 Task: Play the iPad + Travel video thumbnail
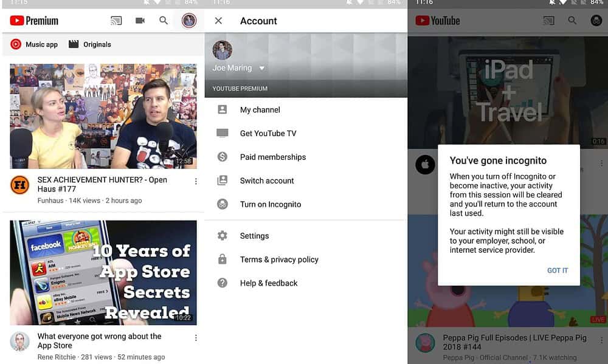tap(508, 92)
